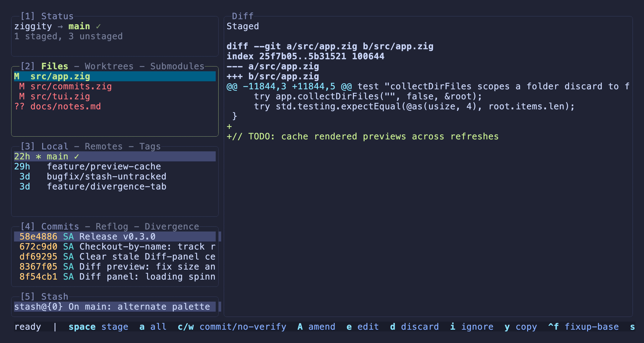The height and width of the screenshot is (343, 644).
Task: Click the 'diff --git a/src/app.zig' line
Action: click(x=330, y=46)
